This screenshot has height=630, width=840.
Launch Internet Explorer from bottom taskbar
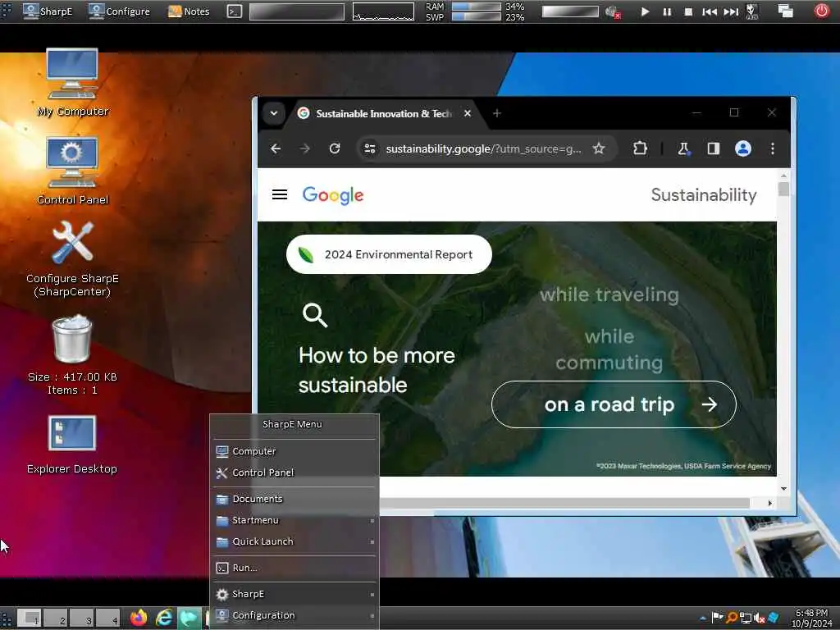tap(164, 619)
